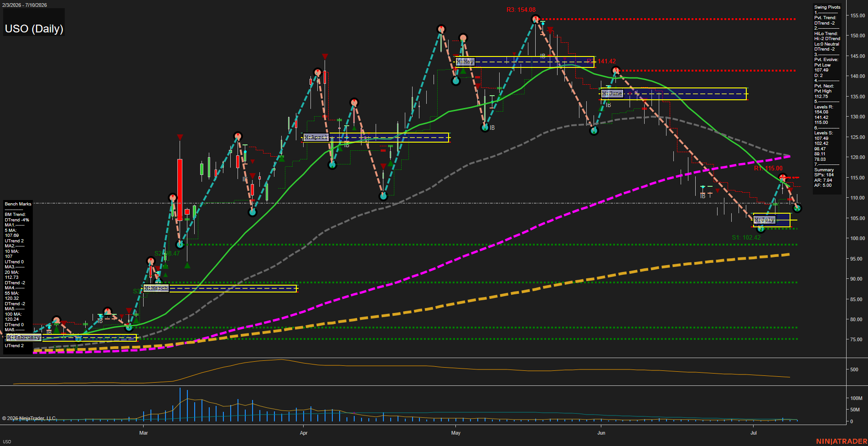
Task: Click the DTrend -4% value
Action: click(x=17, y=220)
